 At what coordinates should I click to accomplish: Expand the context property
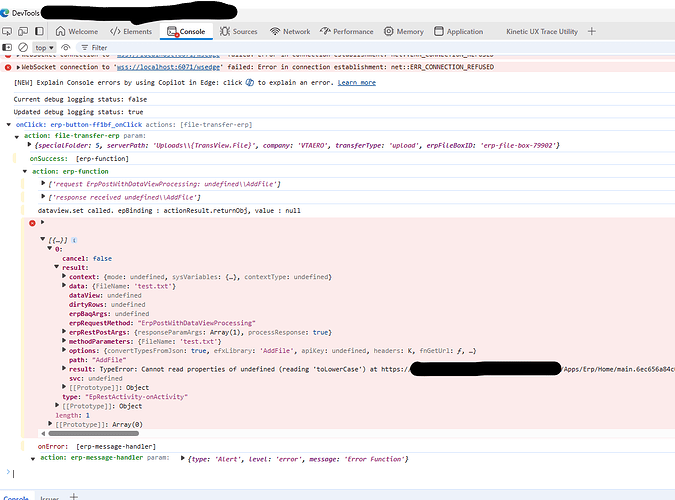tap(64, 276)
